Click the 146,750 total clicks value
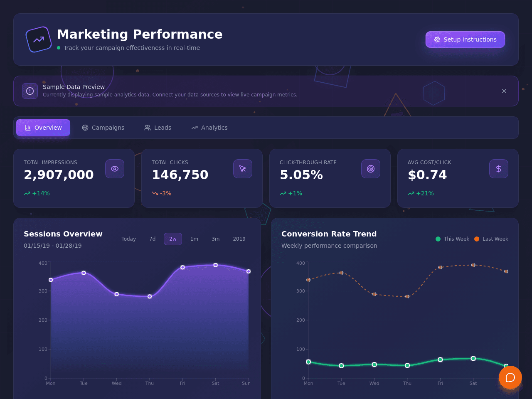532x399 pixels. [x=180, y=175]
